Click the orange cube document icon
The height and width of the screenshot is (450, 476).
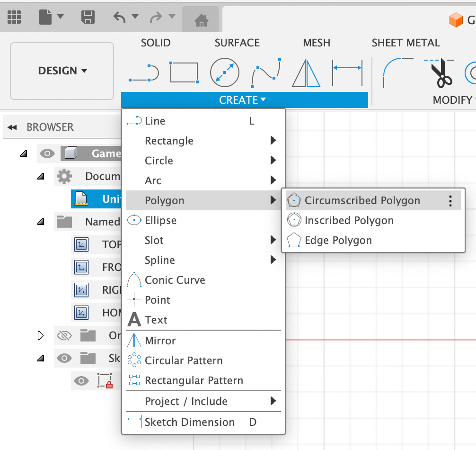tap(456, 20)
